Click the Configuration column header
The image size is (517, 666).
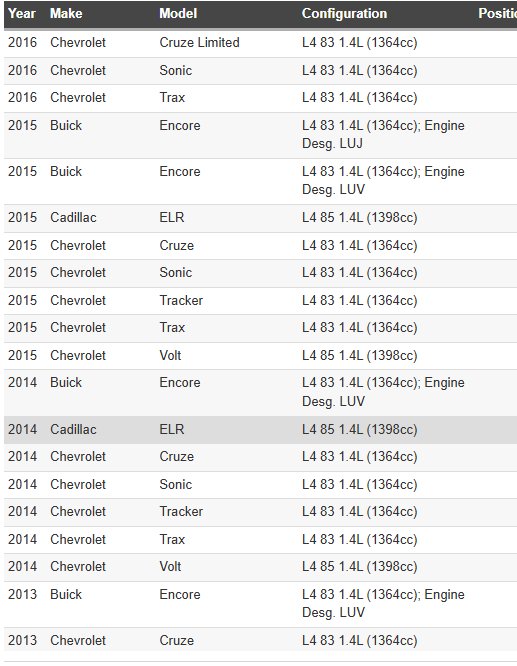[345, 14]
